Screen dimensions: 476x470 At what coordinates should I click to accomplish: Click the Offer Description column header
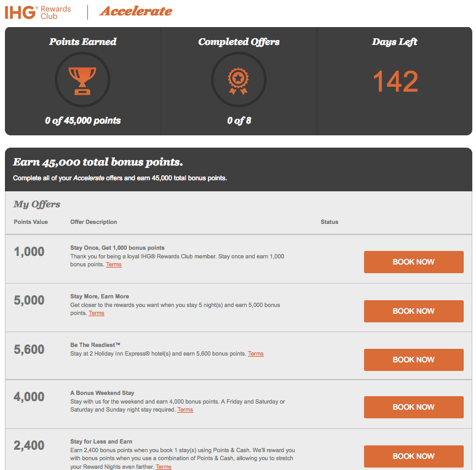tap(93, 222)
